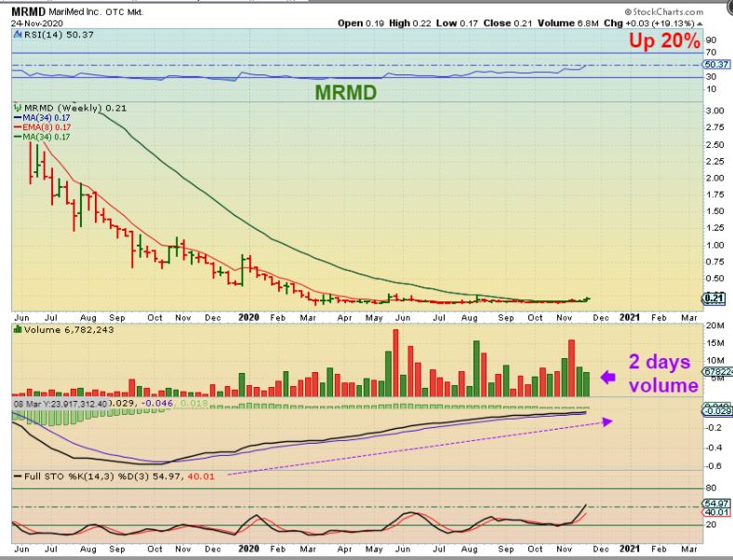Click the Close 0.21 header value
Viewport: 733px width, 560px height.
pyautogui.click(x=508, y=23)
